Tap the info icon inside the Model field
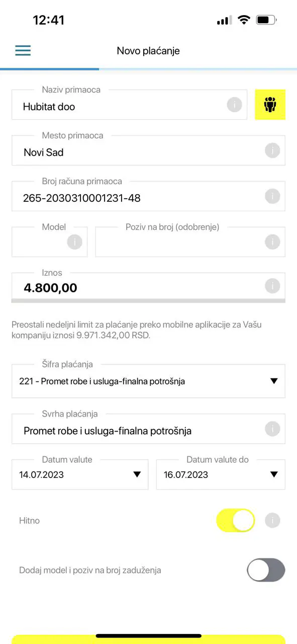Viewport: 297px width, 644px height. click(x=74, y=242)
